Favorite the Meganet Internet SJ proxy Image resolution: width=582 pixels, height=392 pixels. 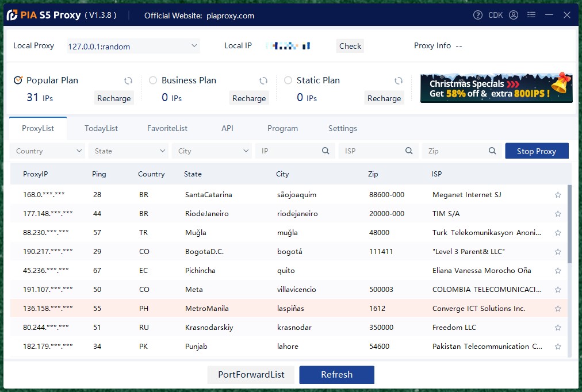[558, 195]
